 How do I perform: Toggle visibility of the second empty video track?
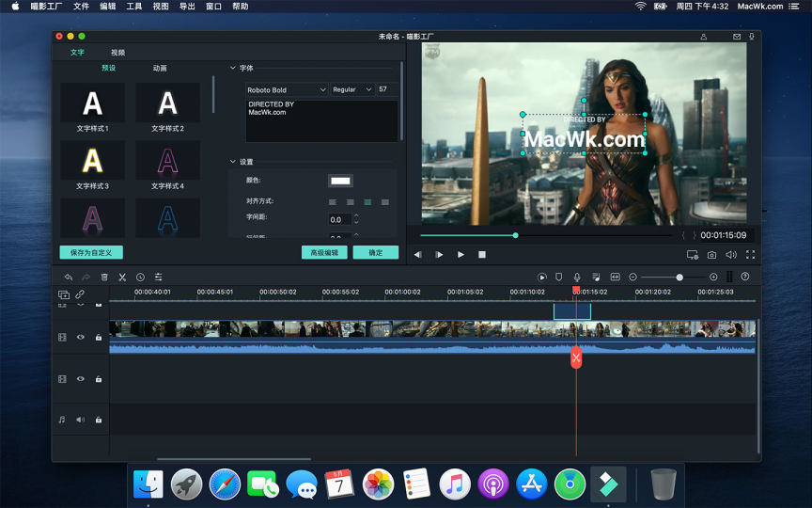coord(80,379)
